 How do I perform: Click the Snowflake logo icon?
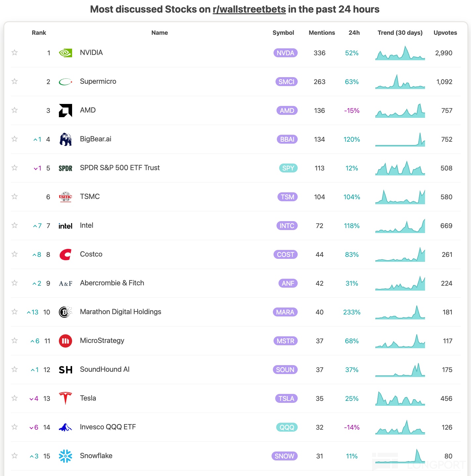[x=65, y=456]
